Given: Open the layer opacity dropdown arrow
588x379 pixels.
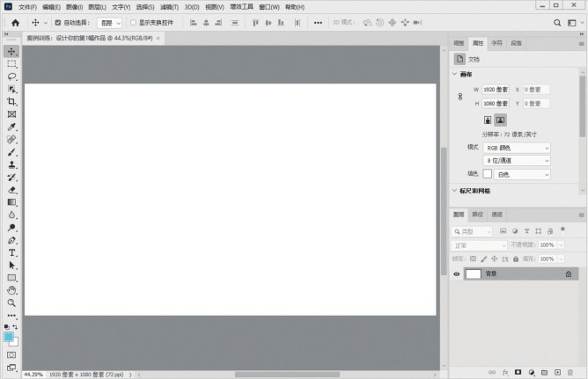Looking at the screenshot, I should 561,245.
